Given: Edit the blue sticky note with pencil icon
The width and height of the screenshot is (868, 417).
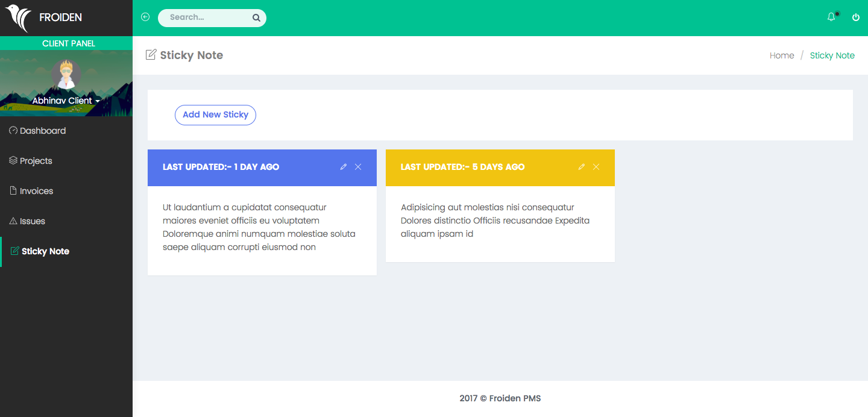Looking at the screenshot, I should (x=344, y=167).
